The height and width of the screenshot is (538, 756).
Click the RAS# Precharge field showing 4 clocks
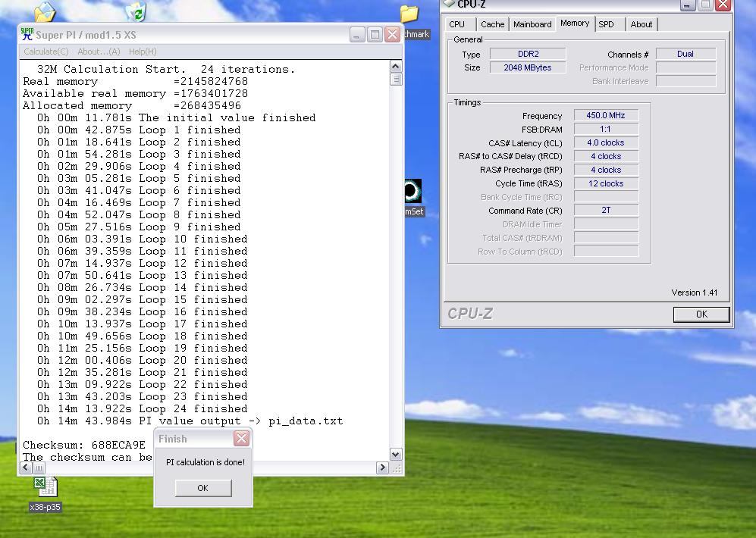click(x=606, y=170)
